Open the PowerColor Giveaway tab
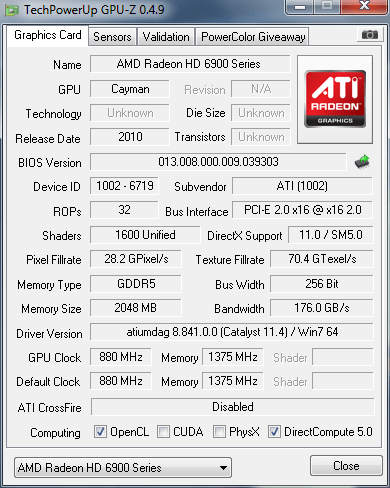 (253, 37)
